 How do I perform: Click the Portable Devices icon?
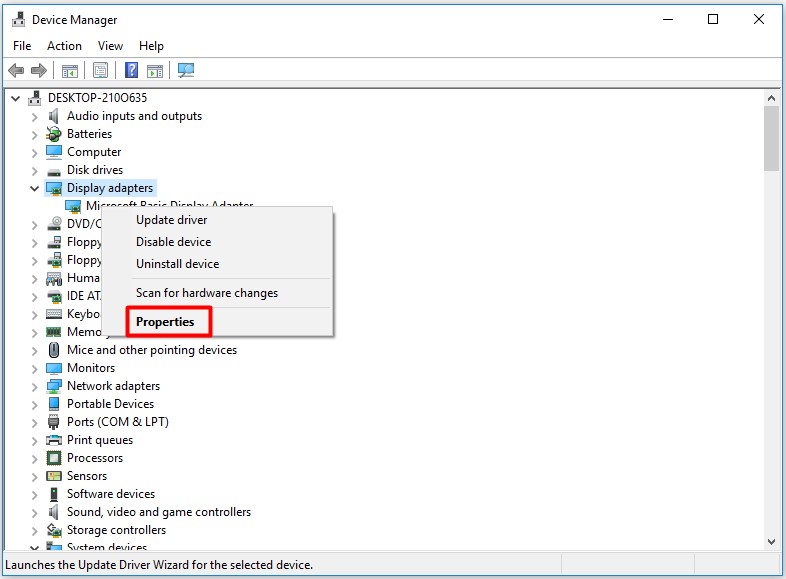click(54, 404)
